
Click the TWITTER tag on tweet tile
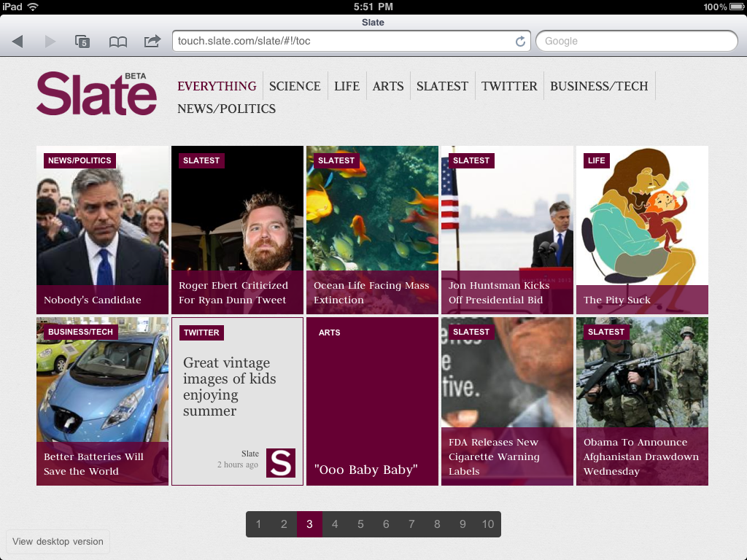pyautogui.click(x=201, y=332)
